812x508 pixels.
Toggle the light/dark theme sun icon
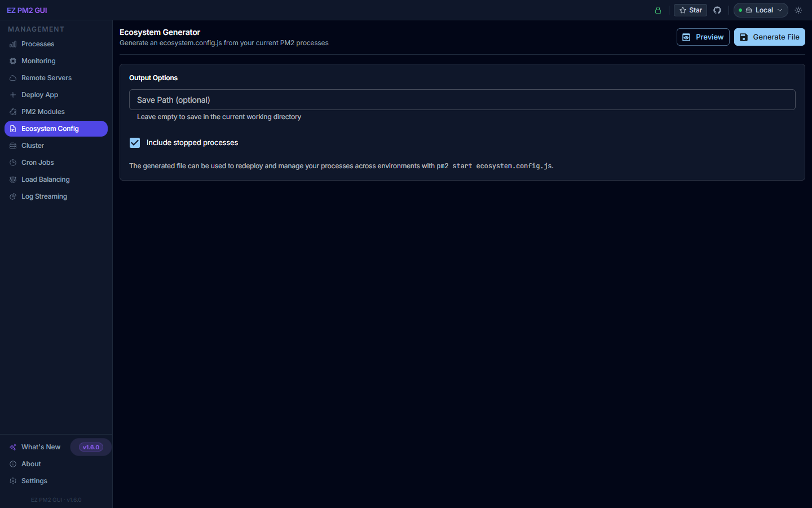coord(798,10)
